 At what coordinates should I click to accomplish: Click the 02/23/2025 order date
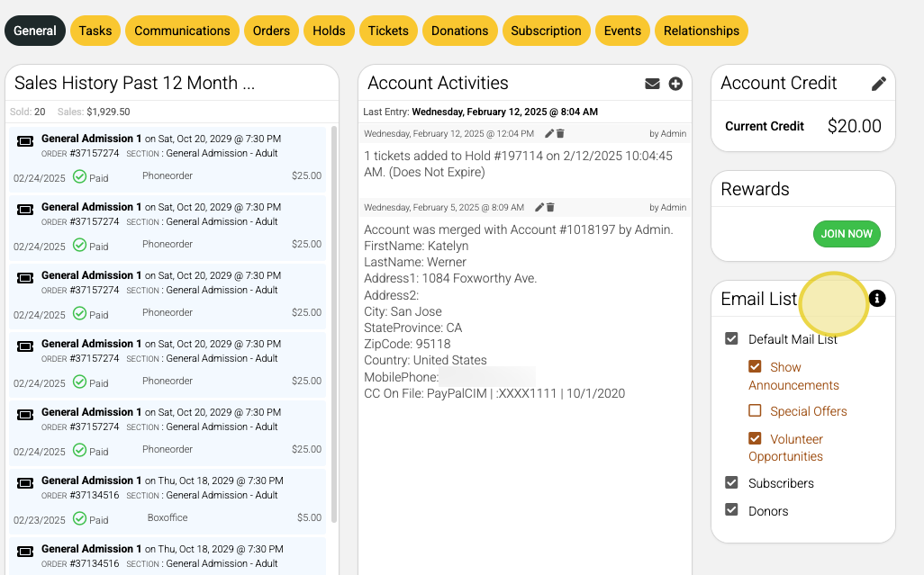coord(40,520)
